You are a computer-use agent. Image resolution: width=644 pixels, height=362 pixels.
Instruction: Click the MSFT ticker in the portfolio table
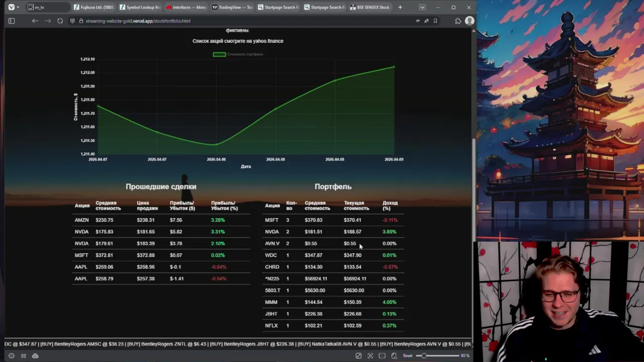tap(272, 220)
